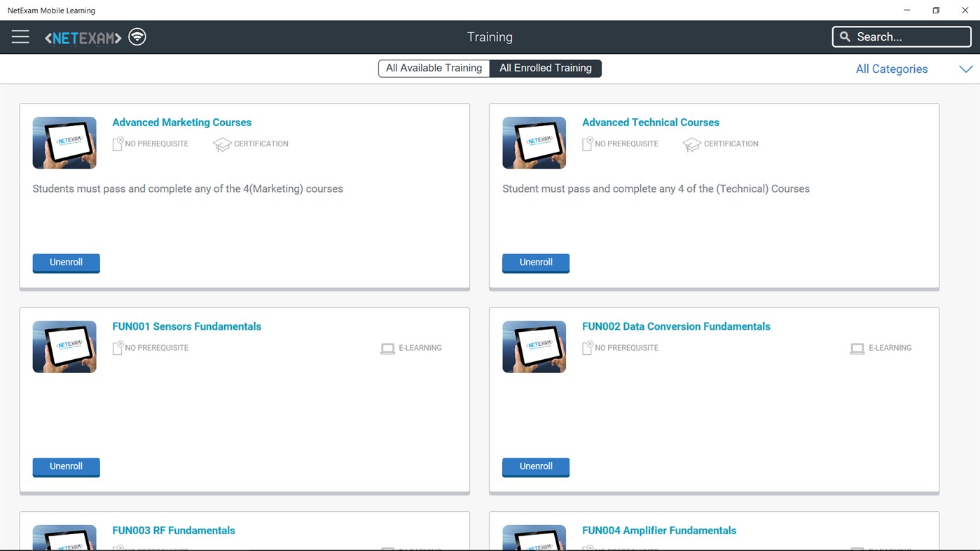The image size is (980, 551).
Task: Open the Advanced Technical Courses link
Action: (650, 122)
